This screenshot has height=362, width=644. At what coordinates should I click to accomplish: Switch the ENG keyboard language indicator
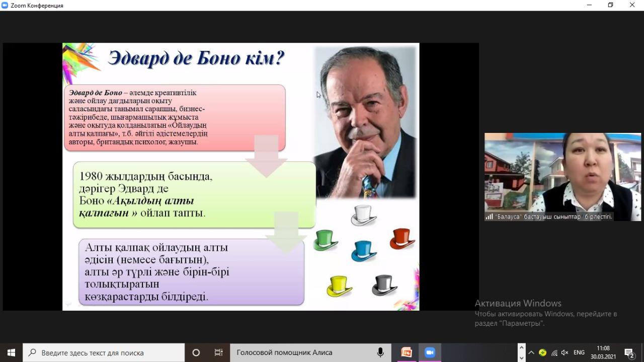(579, 352)
